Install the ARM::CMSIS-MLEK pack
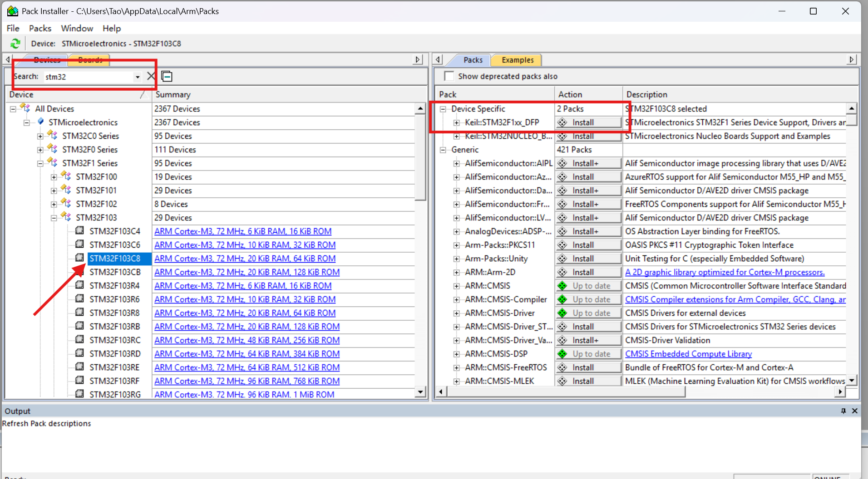Screen dimensions: 868x479 point(588,381)
